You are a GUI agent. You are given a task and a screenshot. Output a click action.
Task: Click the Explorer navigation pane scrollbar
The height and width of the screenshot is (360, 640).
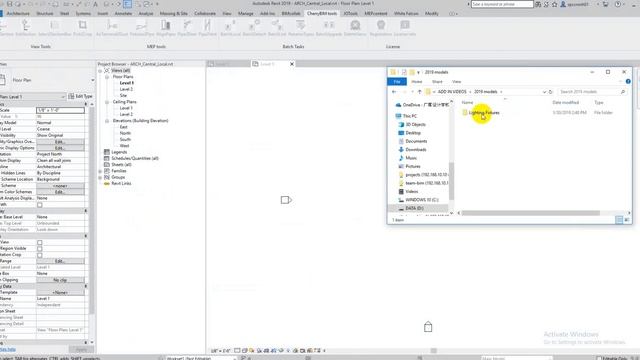pos(451,180)
